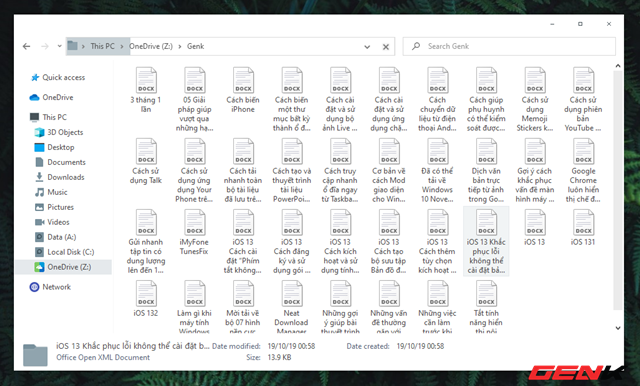Open Network in navigation pane

click(50, 287)
